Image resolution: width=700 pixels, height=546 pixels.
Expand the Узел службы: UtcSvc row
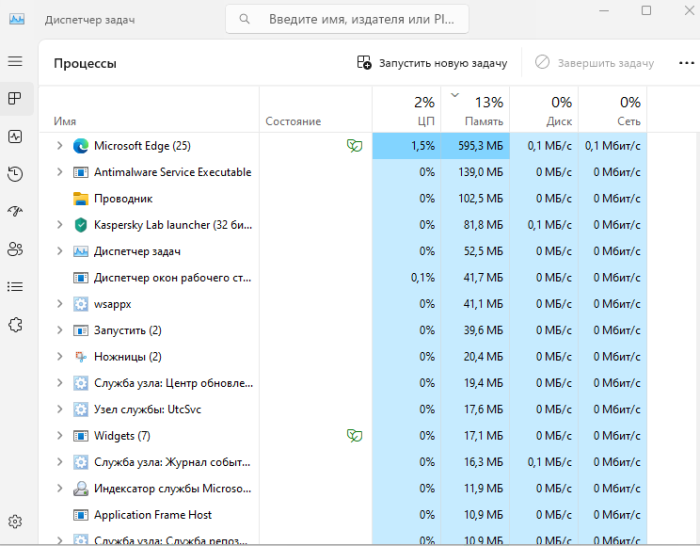pyautogui.click(x=60, y=409)
